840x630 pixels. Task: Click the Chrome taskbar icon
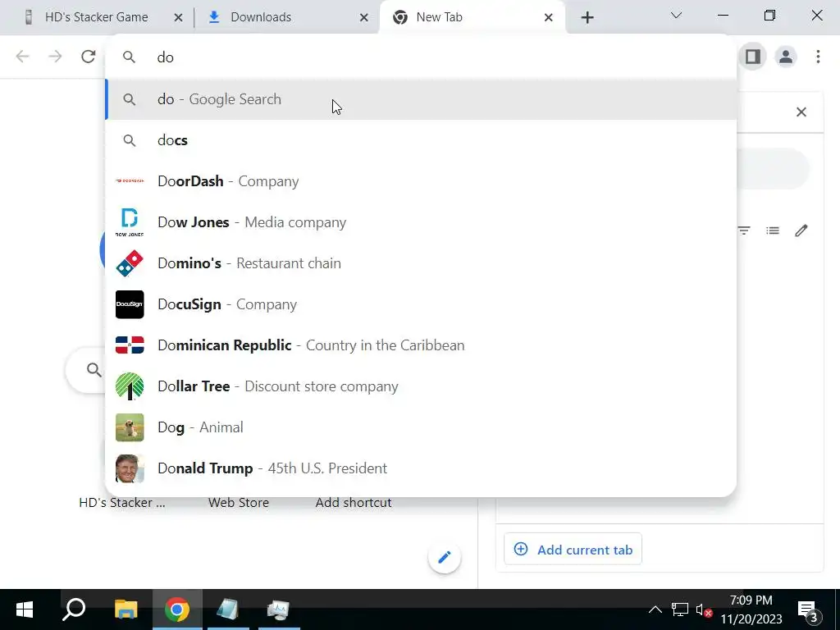[177, 609]
